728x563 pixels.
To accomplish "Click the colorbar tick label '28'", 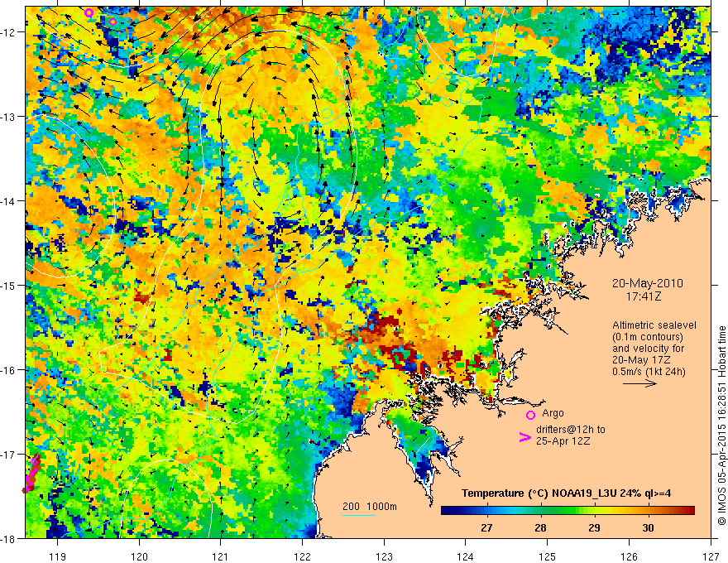I will click(x=540, y=527).
